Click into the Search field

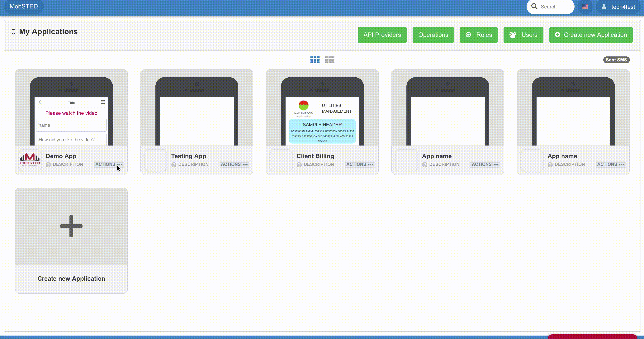(551, 7)
